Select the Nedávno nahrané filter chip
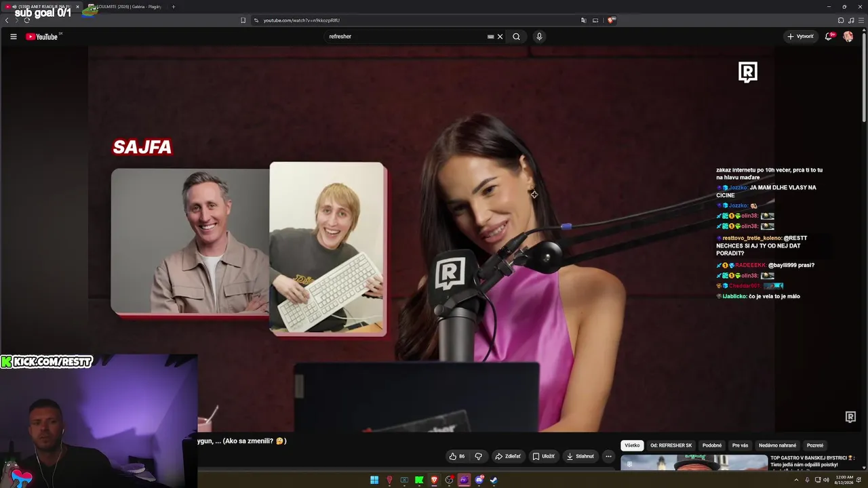Image resolution: width=868 pixels, height=488 pixels. click(777, 445)
